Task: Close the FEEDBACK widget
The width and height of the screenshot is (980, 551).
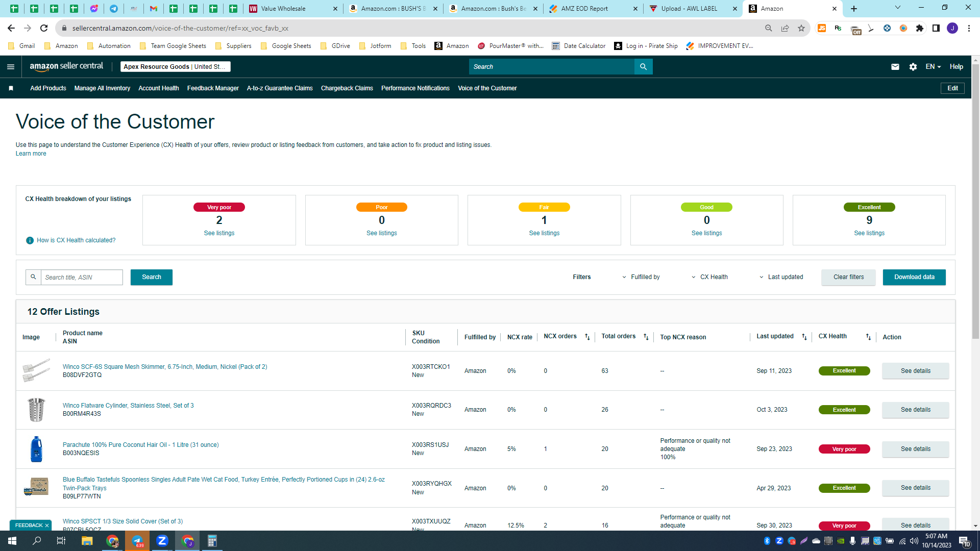Action: click(47, 525)
